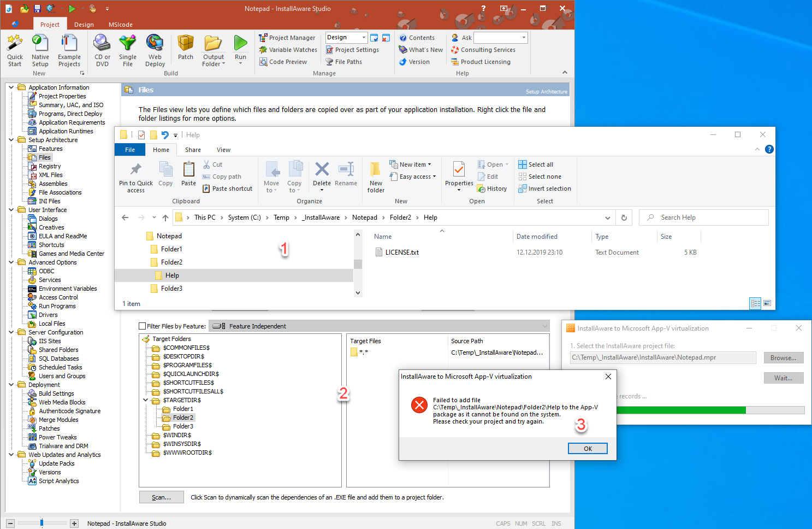Screen dimensions: 812x529
Task: Show the Code Preview
Action: coord(283,62)
